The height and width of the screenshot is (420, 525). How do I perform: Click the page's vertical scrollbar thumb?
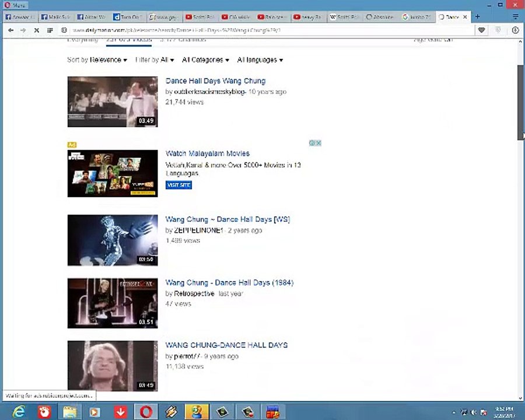[x=521, y=102]
